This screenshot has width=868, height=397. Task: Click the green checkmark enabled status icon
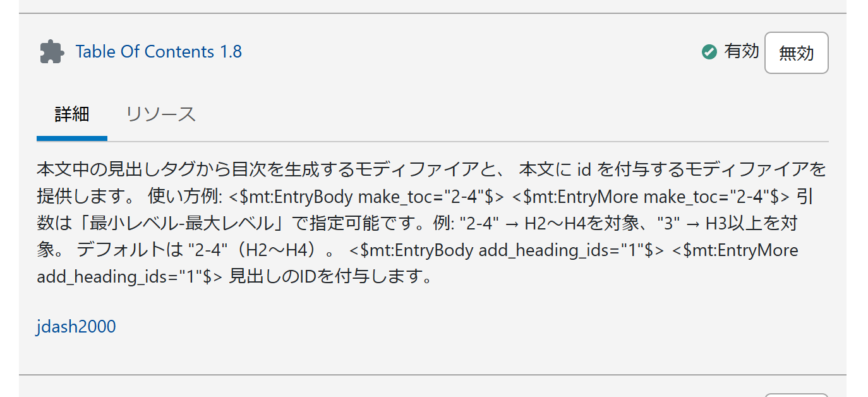(709, 52)
